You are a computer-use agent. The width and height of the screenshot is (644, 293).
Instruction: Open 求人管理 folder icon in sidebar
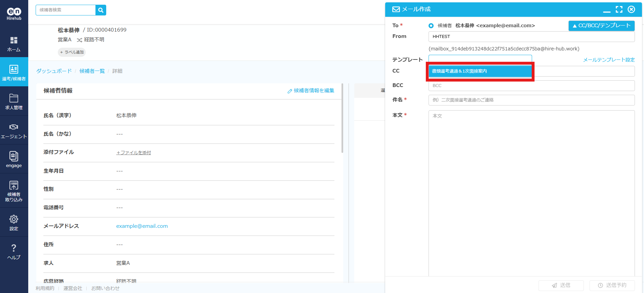point(14,98)
